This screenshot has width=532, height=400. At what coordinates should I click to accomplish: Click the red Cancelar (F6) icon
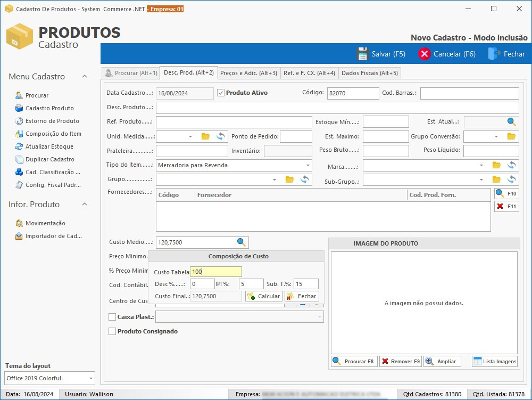[x=424, y=54]
